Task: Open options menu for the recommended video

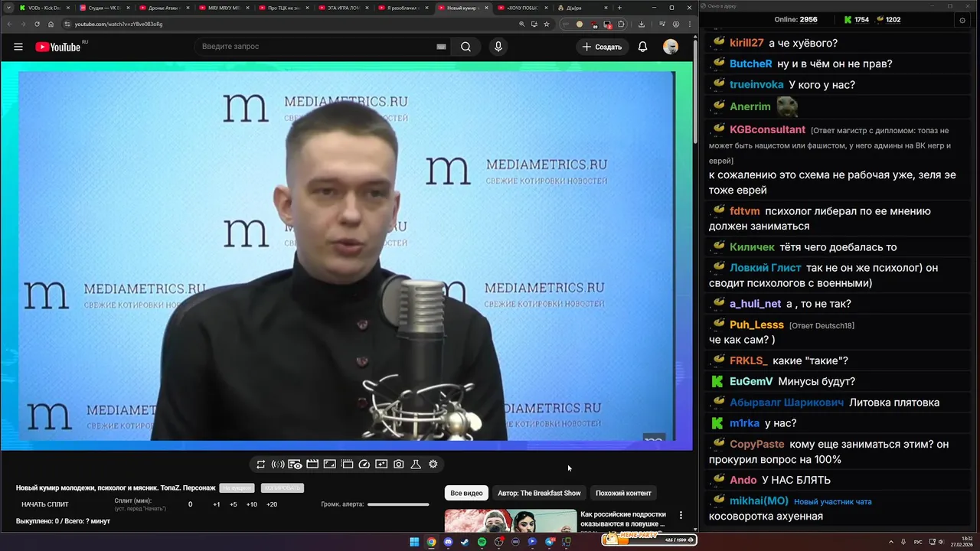Action: 681,516
